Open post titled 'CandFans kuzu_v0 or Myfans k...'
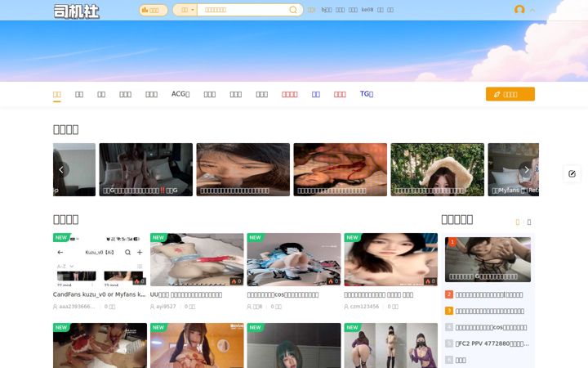 point(100,294)
